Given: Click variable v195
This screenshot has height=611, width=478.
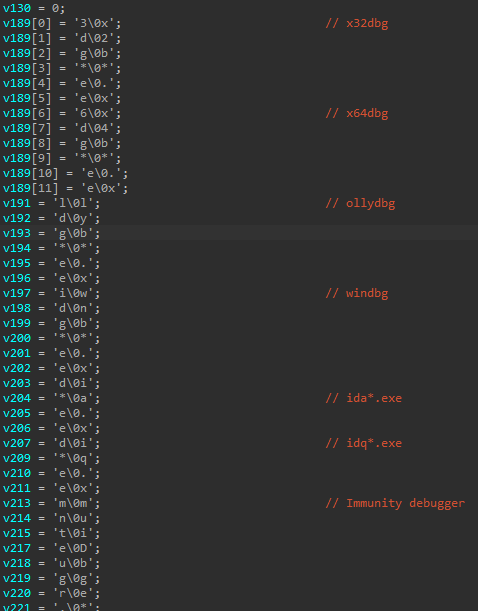Looking at the screenshot, I should click(17, 263).
